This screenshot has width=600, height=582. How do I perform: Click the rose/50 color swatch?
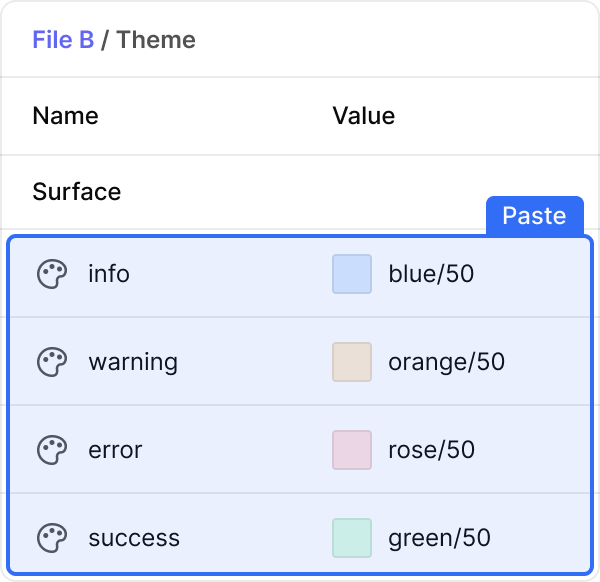coord(352,450)
